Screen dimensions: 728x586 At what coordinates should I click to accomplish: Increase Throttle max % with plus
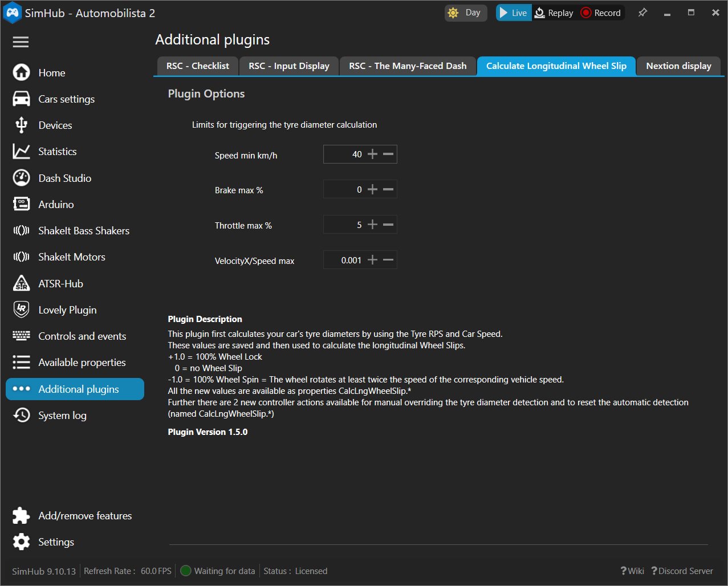click(x=372, y=225)
